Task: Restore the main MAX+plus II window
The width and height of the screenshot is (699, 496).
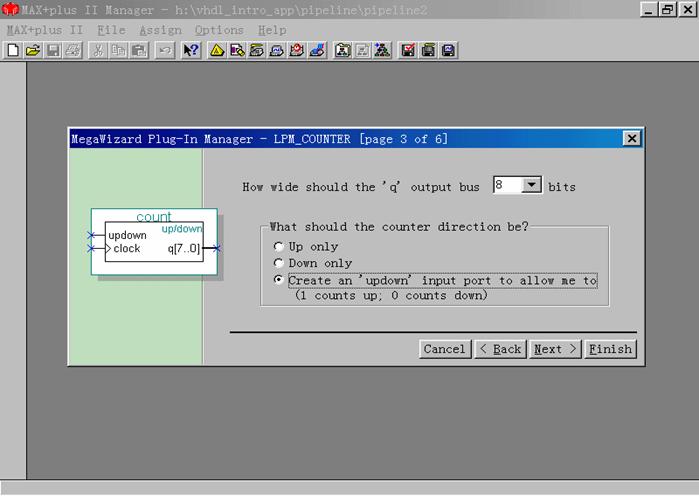Action: [x=668, y=9]
